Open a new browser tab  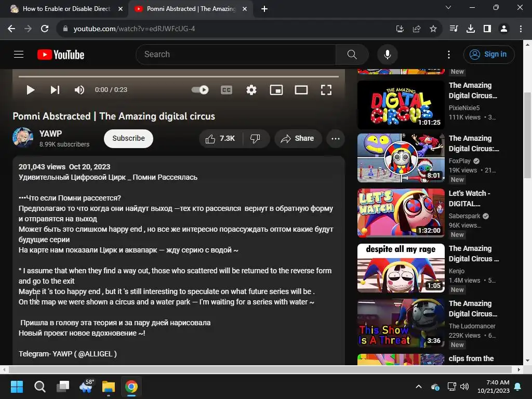click(264, 9)
